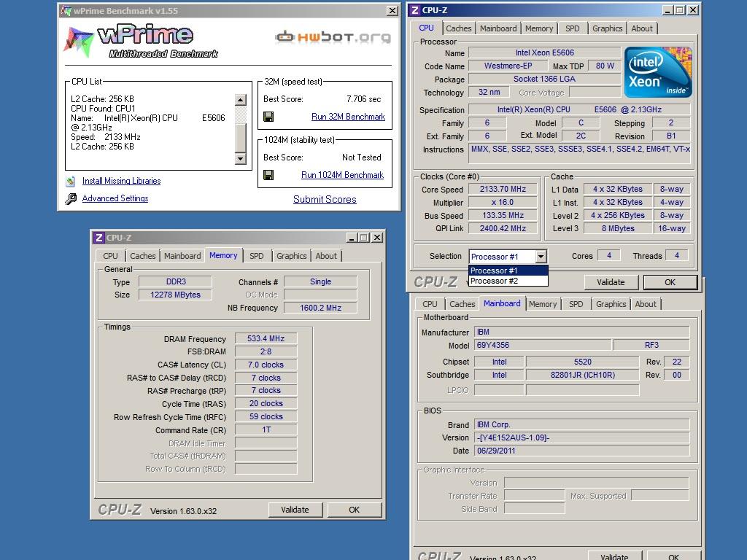Image resolution: width=747 pixels, height=560 pixels.
Task: Close the wPrime Benchmark window
Action: [x=392, y=10]
